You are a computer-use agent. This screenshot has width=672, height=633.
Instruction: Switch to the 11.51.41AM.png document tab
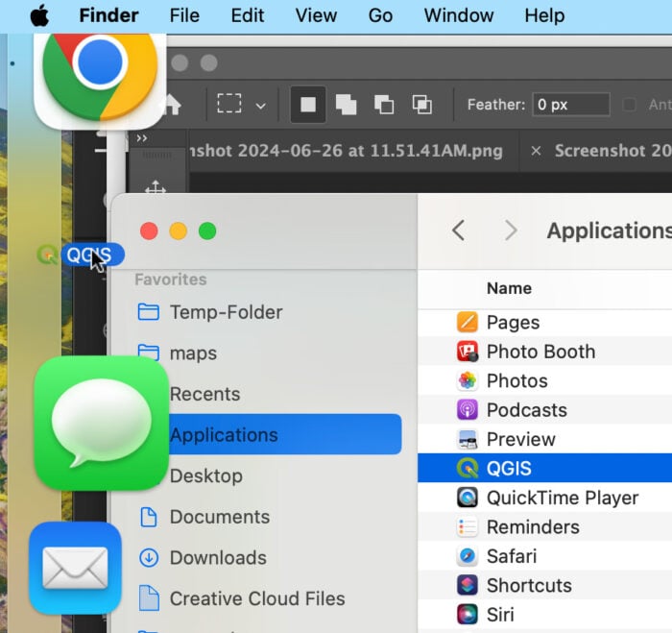[346, 151]
